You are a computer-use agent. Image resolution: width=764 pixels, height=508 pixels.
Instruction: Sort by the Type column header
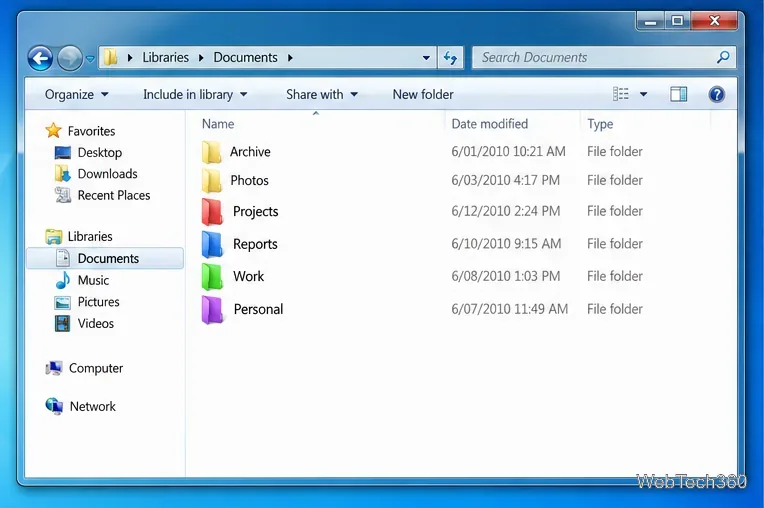(600, 124)
